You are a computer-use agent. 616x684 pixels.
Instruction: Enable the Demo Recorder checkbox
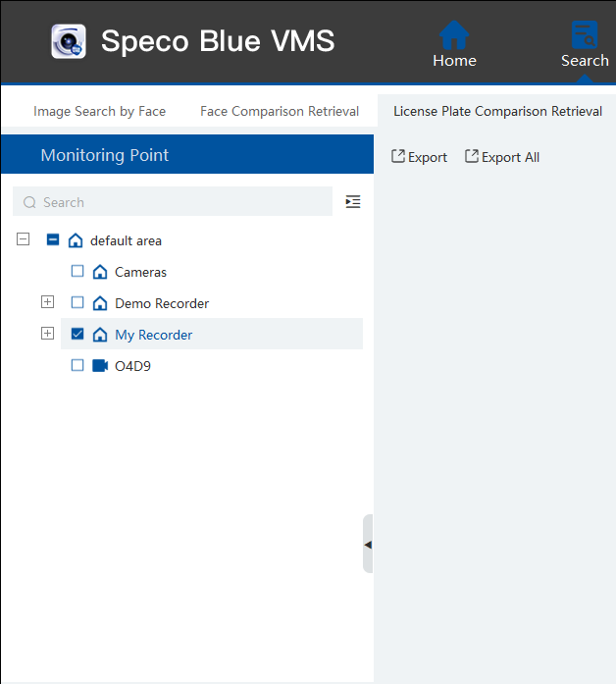click(77, 303)
